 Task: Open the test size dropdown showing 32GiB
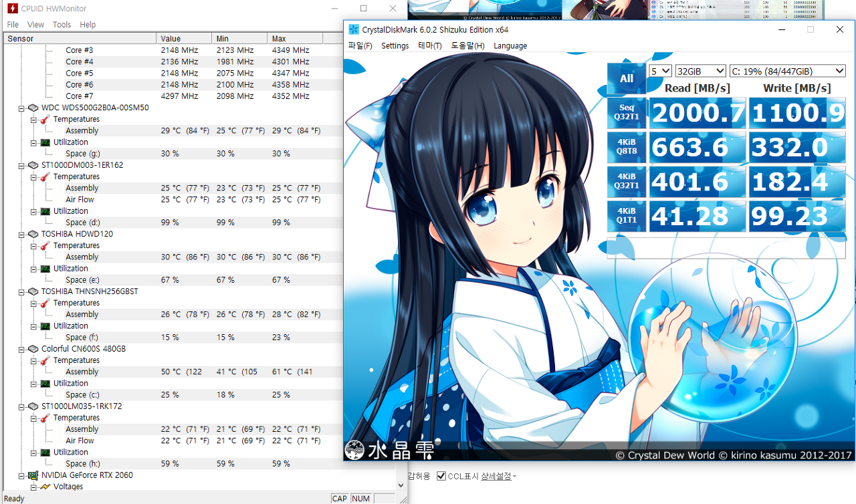click(x=700, y=71)
